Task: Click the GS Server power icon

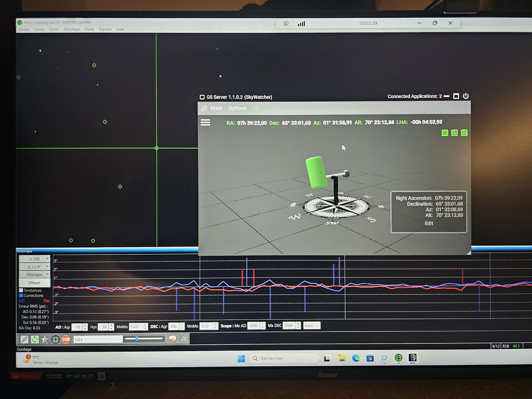Action: (x=466, y=96)
